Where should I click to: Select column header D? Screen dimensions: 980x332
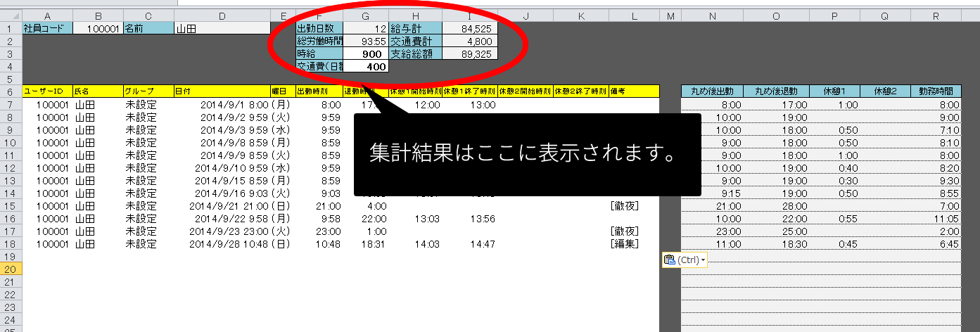[x=222, y=16]
